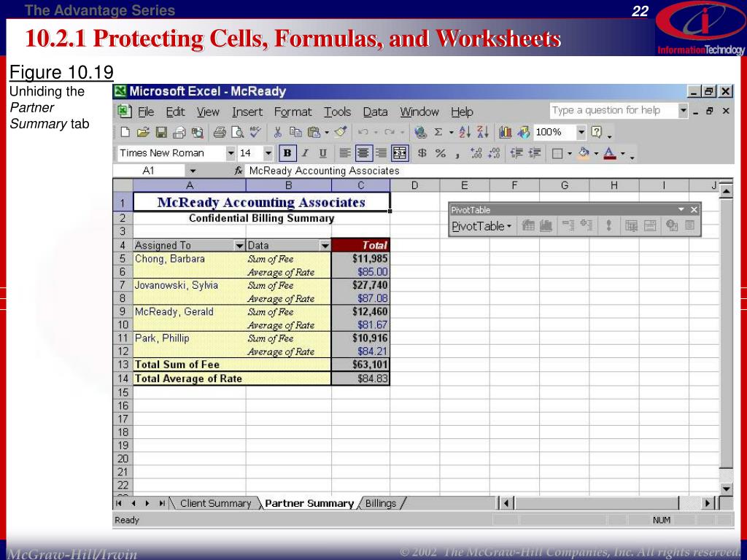The width and height of the screenshot is (747, 560).
Task: Open a file with the folder icon
Action: pos(143,133)
